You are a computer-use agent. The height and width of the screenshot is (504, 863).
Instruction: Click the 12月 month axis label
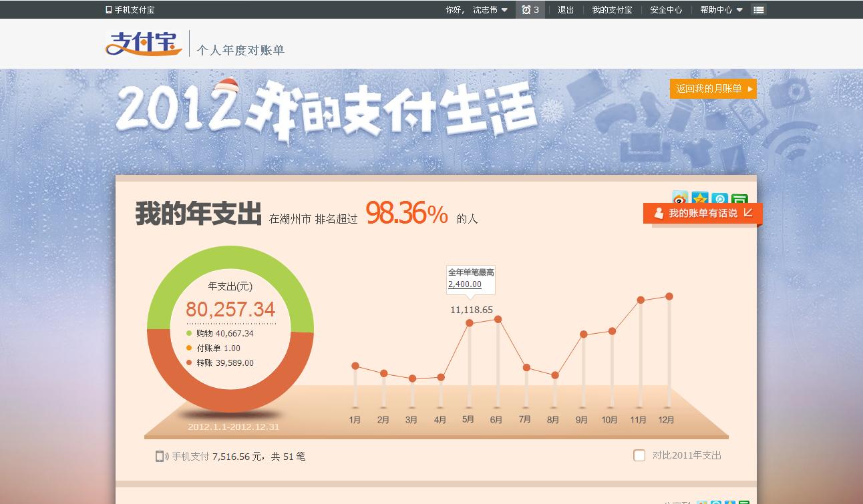pyautogui.click(x=666, y=420)
